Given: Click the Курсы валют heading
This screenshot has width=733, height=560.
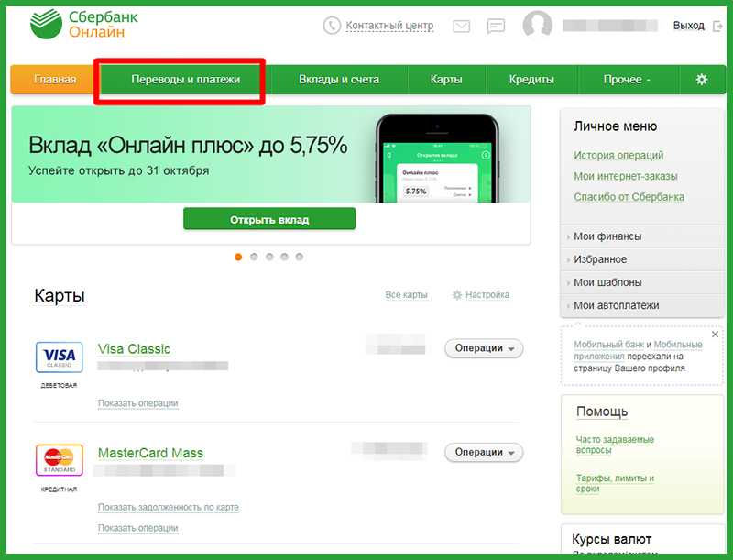Looking at the screenshot, I should pos(611,540).
